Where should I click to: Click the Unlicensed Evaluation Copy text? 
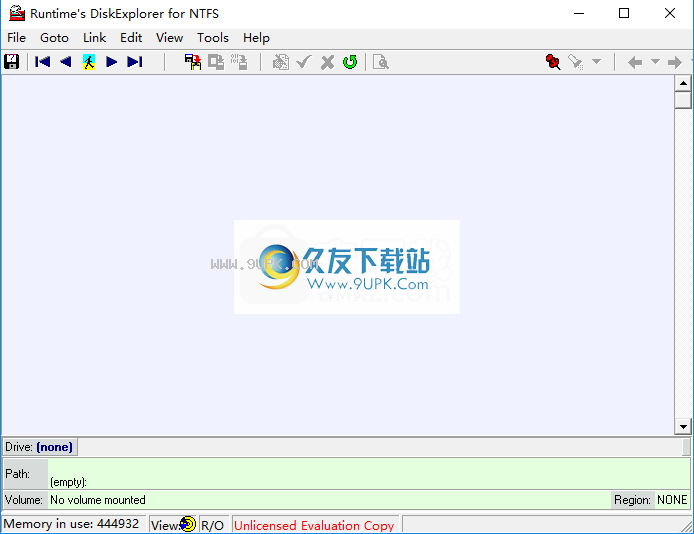click(314, 525)
